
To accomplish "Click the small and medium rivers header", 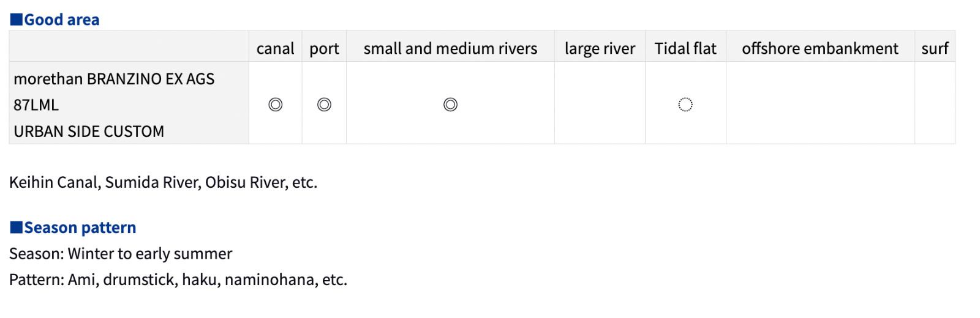I will [x=450, y=48].
